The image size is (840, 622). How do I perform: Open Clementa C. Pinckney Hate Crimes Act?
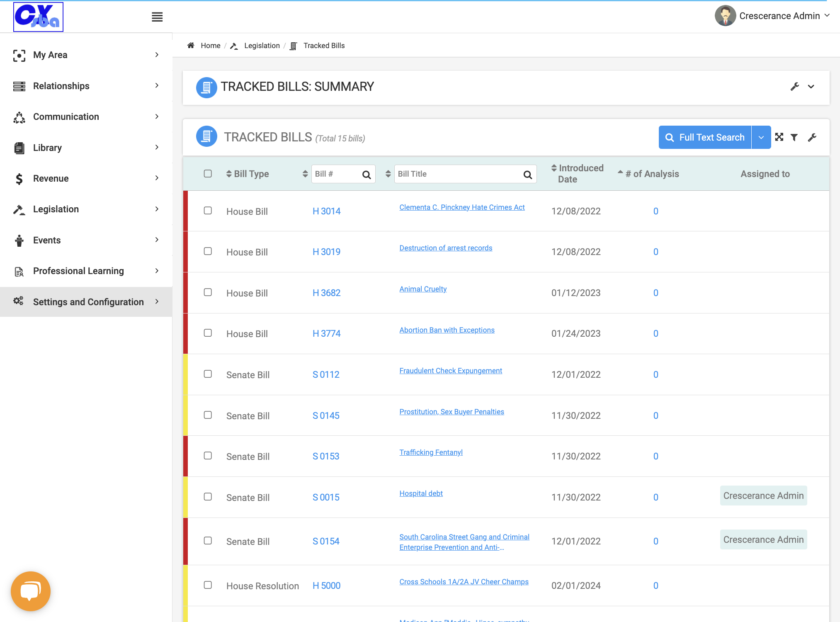[x=462, y=207]
